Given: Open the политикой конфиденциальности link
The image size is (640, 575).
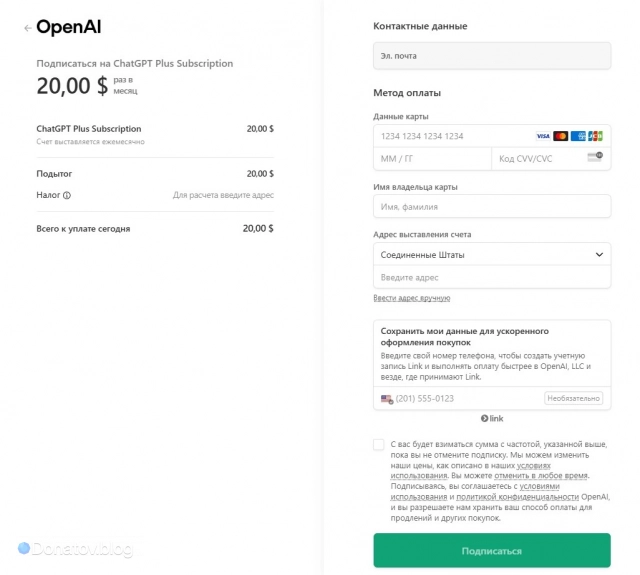Looking at the screenshot, I should (x=517, y=497).
